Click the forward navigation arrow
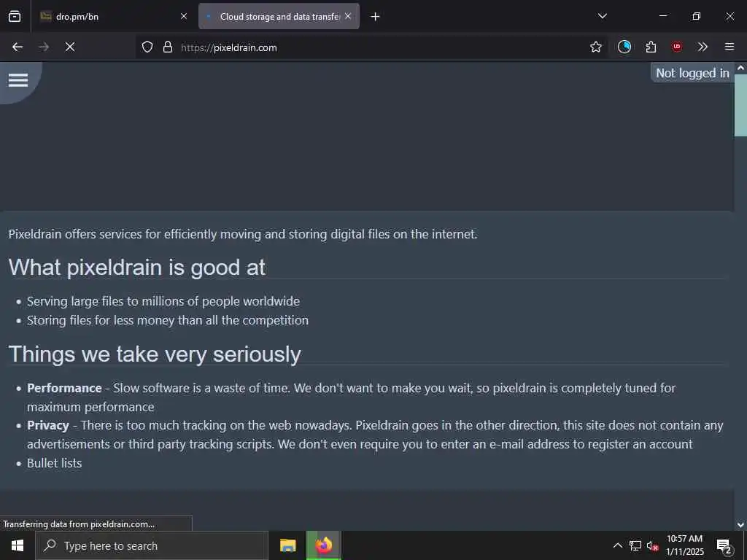Image resolution: width=747 pixels, height=560 pixels. point(44,47)
